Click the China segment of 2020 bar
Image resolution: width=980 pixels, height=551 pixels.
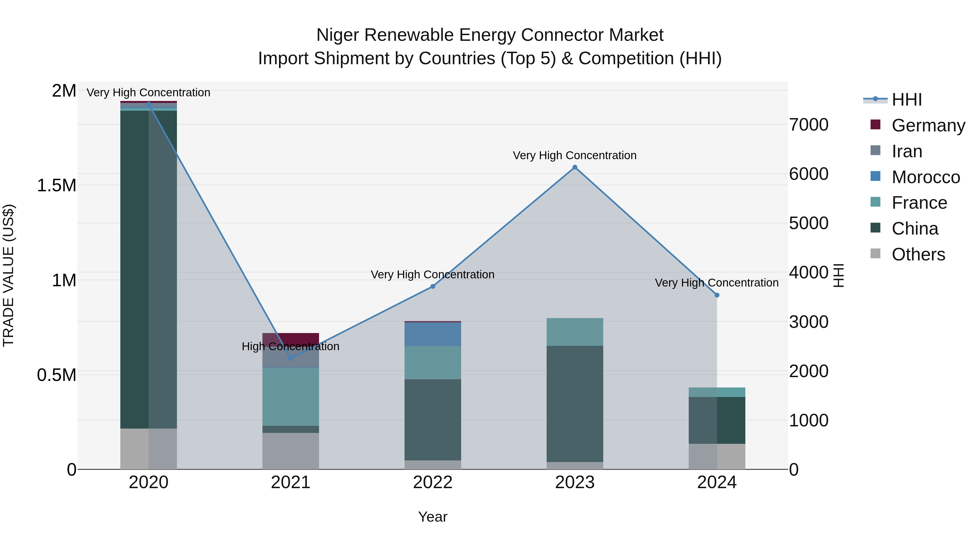tap(149, 270)
